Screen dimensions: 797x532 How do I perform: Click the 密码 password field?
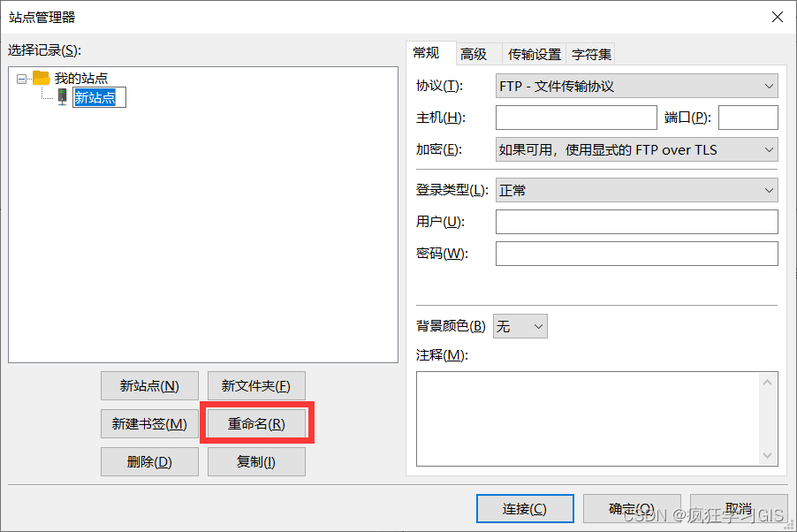click(x=637, y=254)
